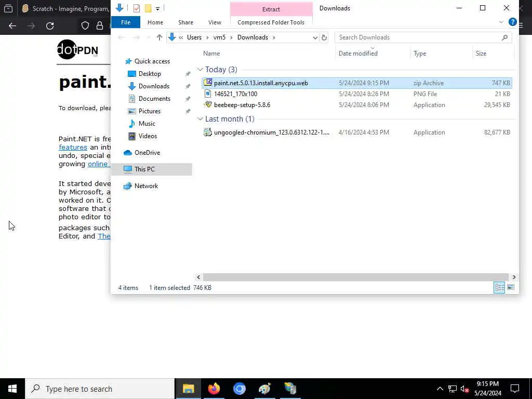Collapse the Last month (1) group
The image size is (532, 399).
200,119
